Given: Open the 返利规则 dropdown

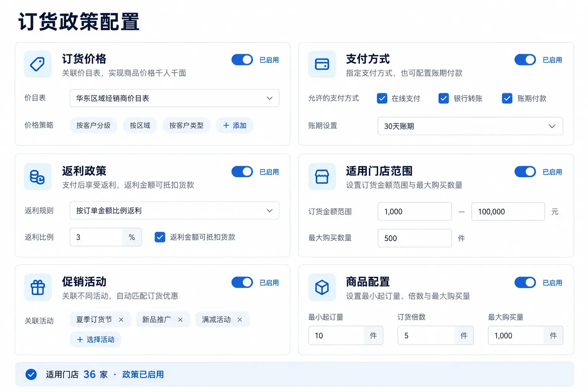Looking at the screenshot, I should point(175,211).
